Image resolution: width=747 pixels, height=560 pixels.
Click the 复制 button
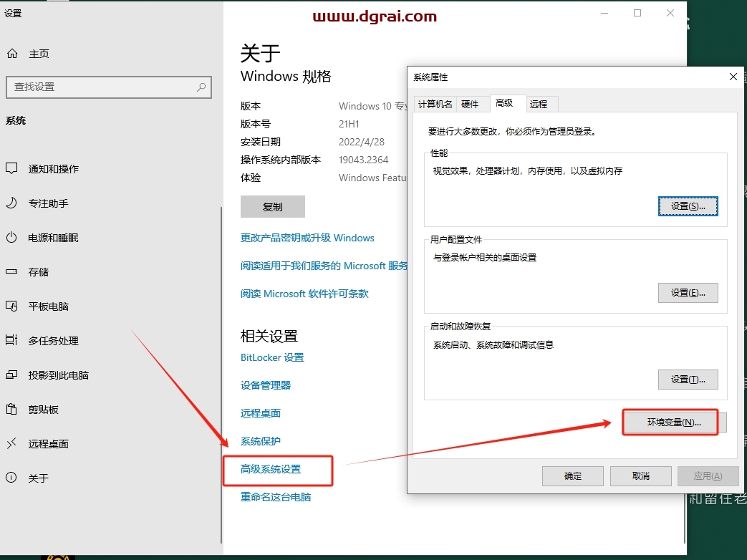pos(272,207)
